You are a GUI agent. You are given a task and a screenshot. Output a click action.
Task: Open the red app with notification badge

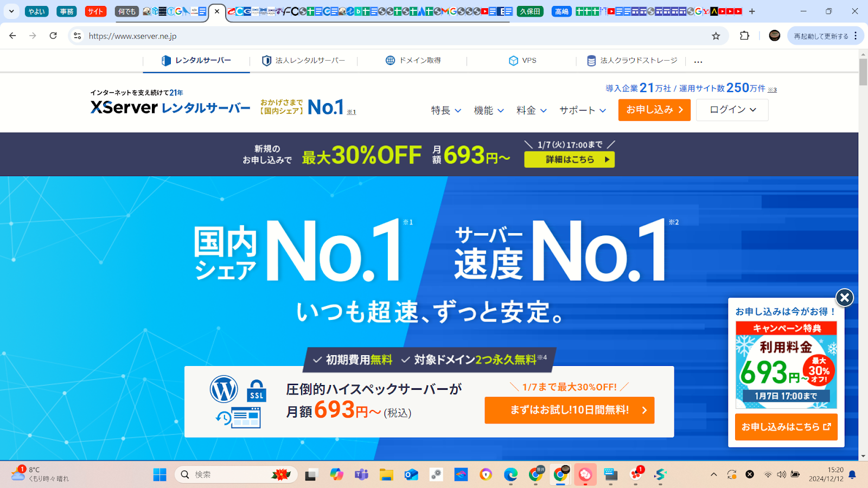636,475
